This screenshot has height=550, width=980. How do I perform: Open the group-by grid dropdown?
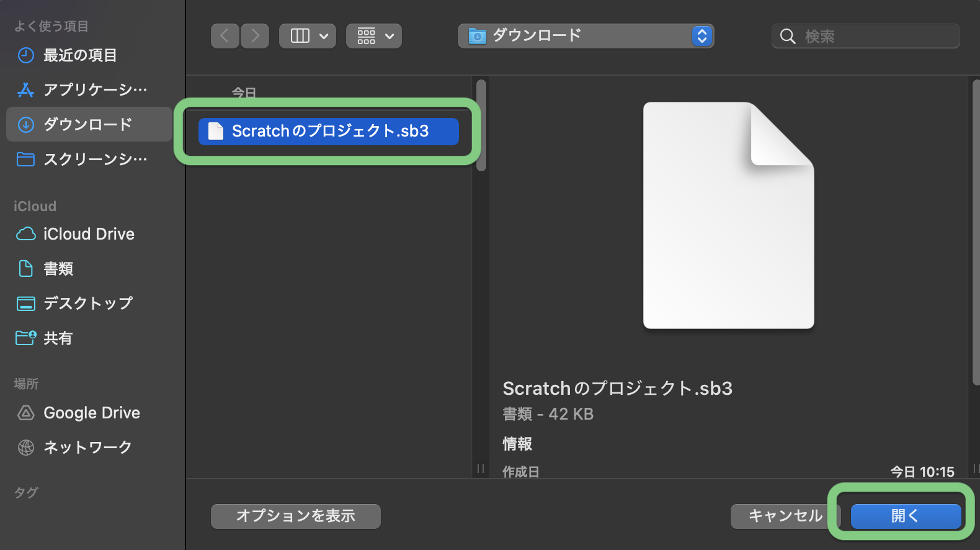coord(374,36)
